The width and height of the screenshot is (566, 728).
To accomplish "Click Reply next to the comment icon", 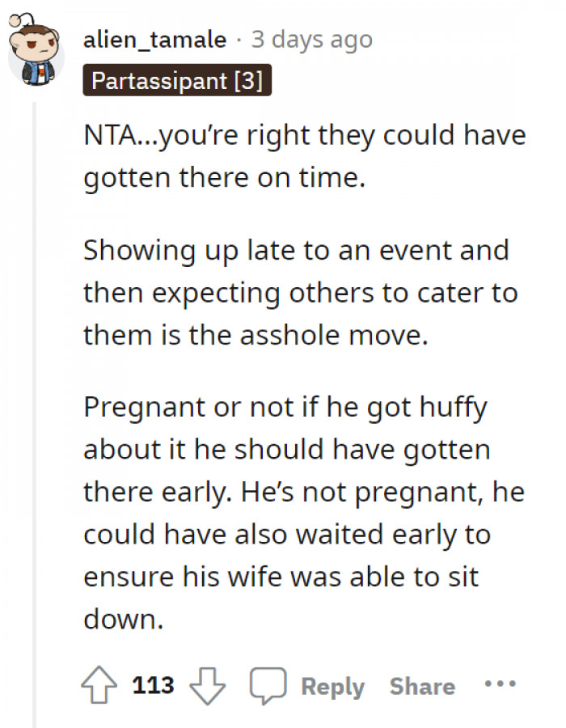I will (x=334, y=686).
